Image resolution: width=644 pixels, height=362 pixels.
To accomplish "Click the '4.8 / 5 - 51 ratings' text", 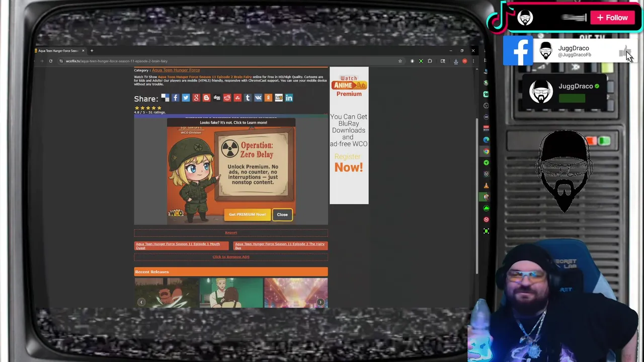I will [149, 113].
